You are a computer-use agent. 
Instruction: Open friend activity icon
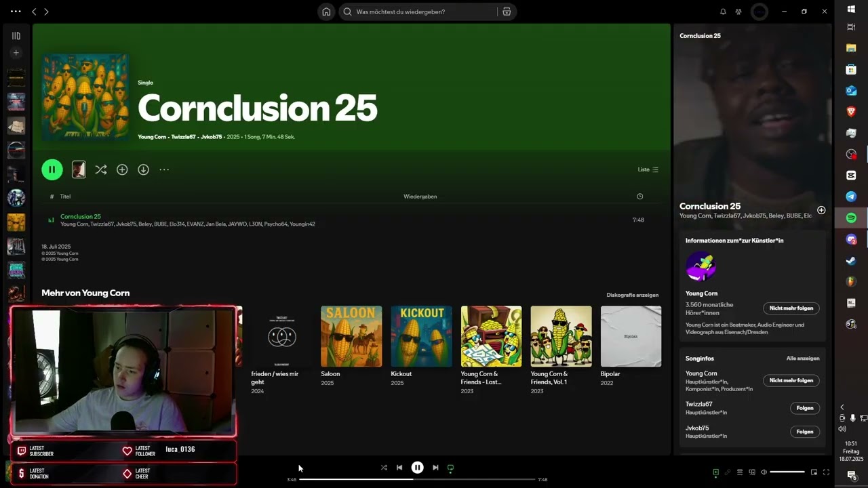tap(738, 12)
